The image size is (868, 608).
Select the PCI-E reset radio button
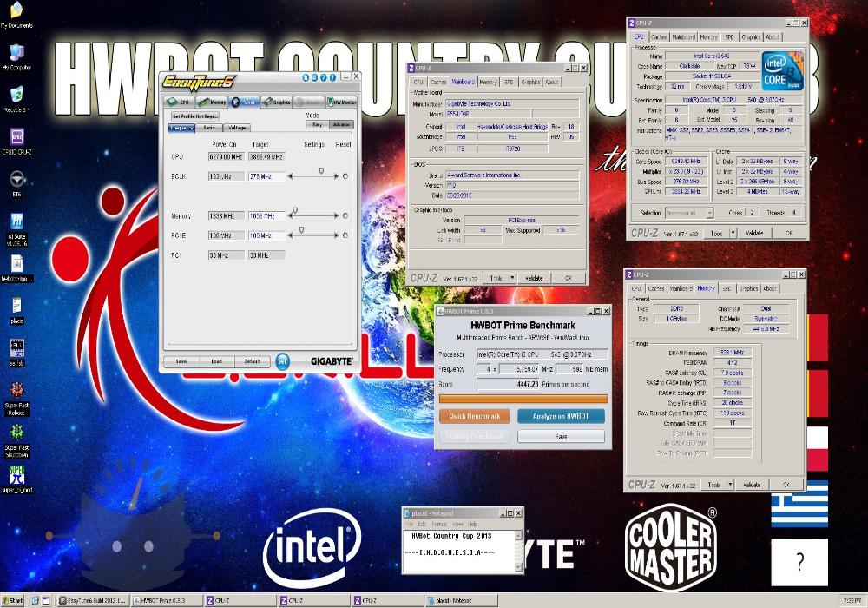pyautogui.click(x=345, y=235)
